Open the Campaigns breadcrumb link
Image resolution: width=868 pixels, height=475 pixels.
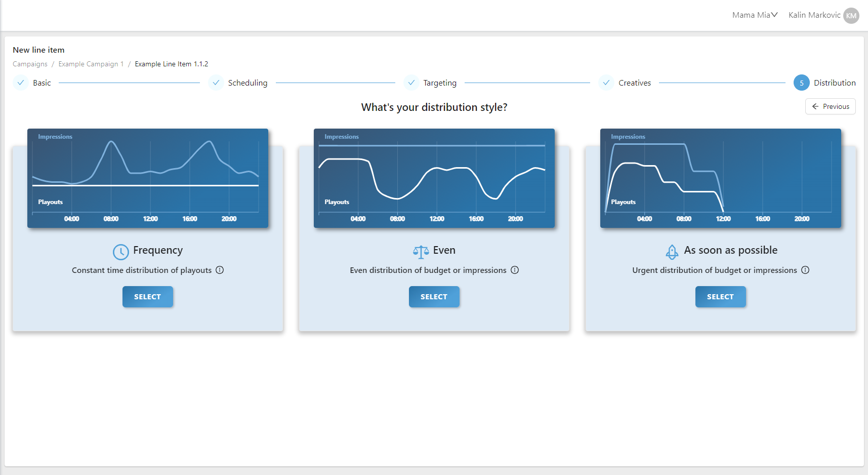[30, 64]
